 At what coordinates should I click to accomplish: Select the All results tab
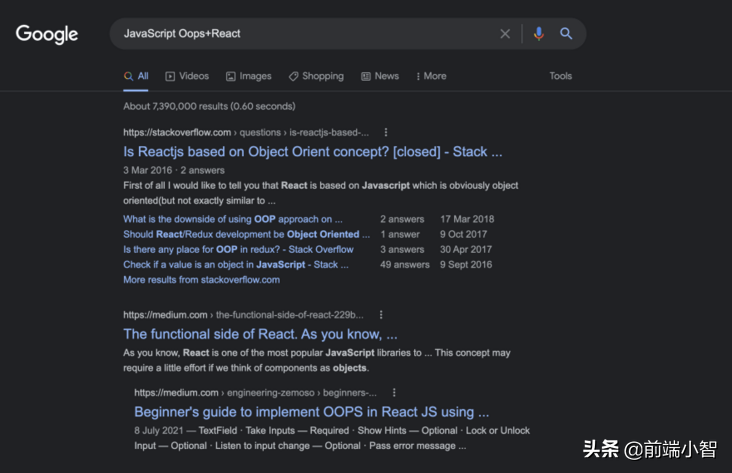tap(136, 76)
